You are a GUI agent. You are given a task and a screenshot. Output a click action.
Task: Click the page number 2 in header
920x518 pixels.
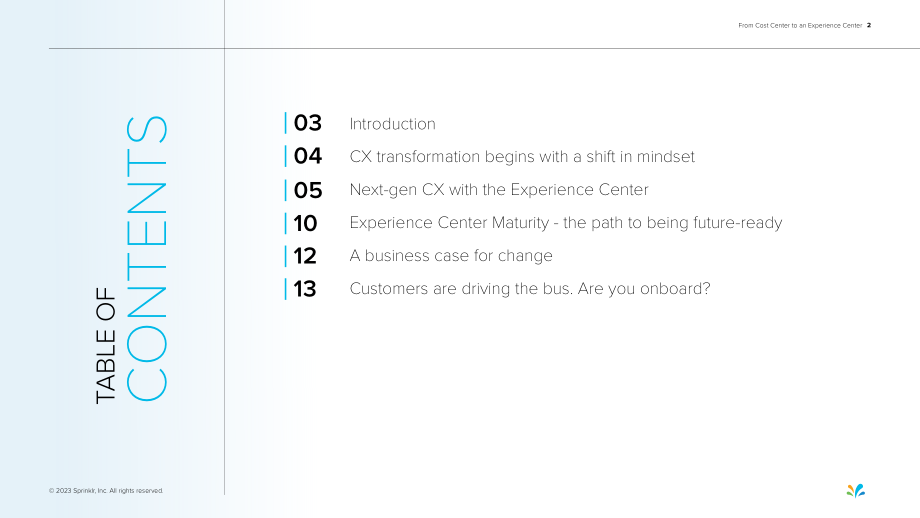[869, 25]
